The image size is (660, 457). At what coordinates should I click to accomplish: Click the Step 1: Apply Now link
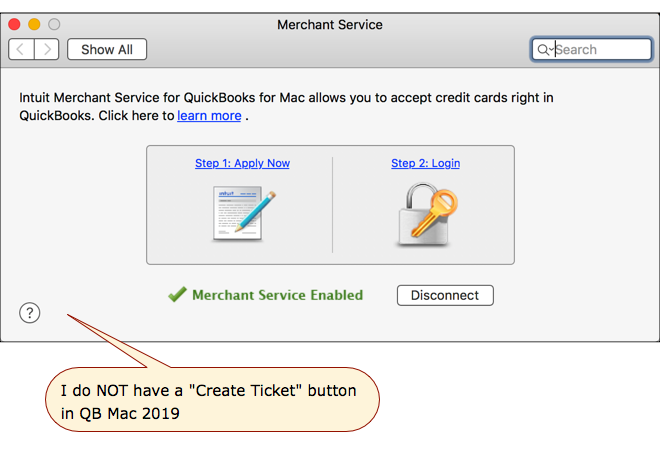pos(242,163)
